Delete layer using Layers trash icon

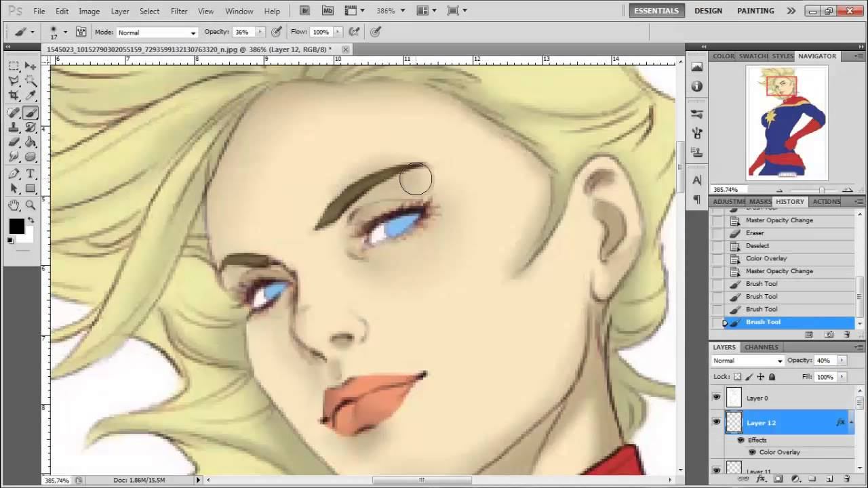click(846, 479)
